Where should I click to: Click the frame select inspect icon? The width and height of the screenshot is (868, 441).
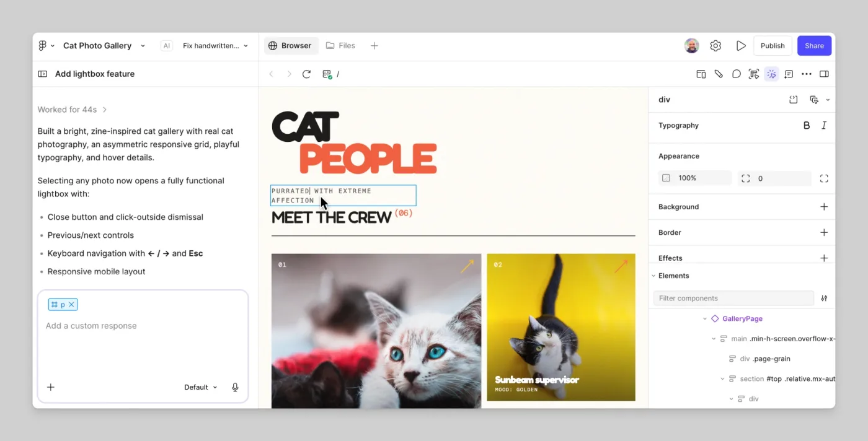tap(754, 74)
